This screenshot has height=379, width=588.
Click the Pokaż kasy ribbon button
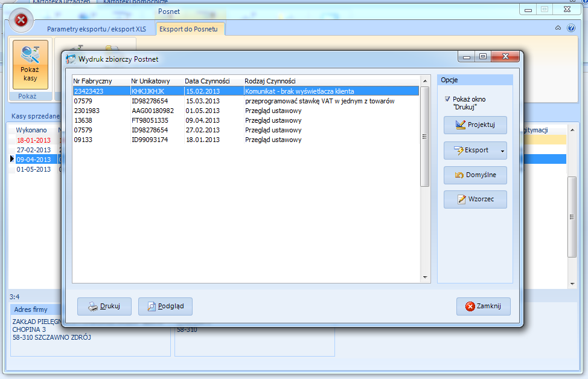tap(30, 65)
